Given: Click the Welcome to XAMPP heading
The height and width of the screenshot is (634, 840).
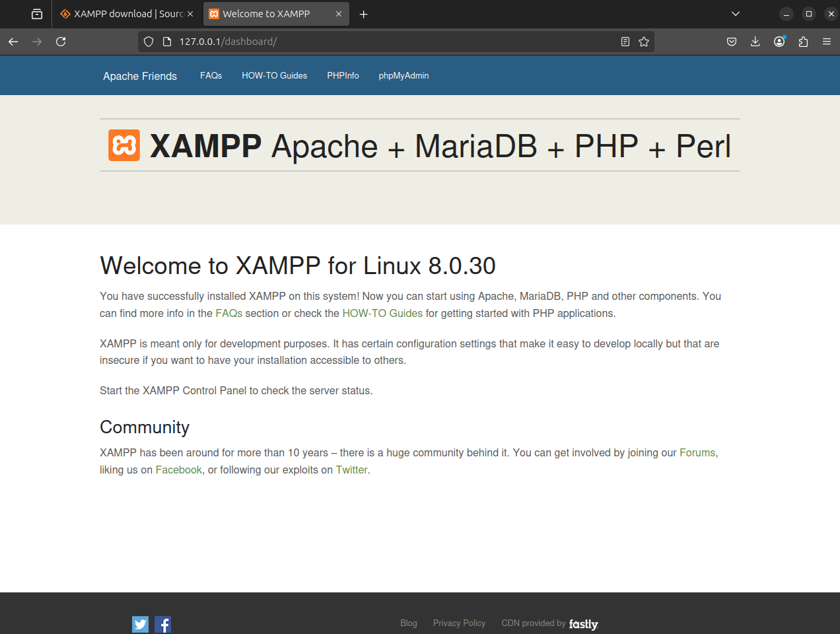Looking at the screenshot, I should [x=298, y=265].
